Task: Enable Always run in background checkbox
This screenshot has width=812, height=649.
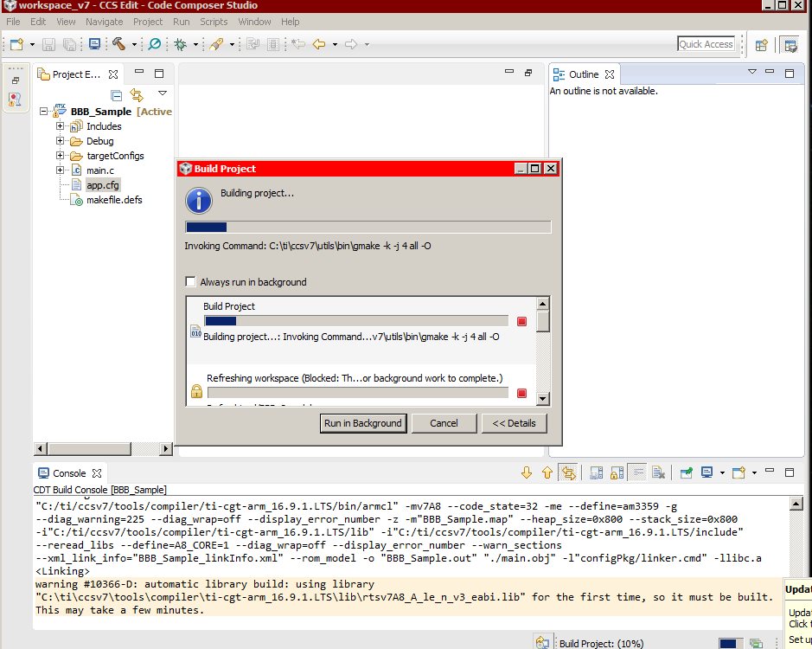Action: (190, 281)
